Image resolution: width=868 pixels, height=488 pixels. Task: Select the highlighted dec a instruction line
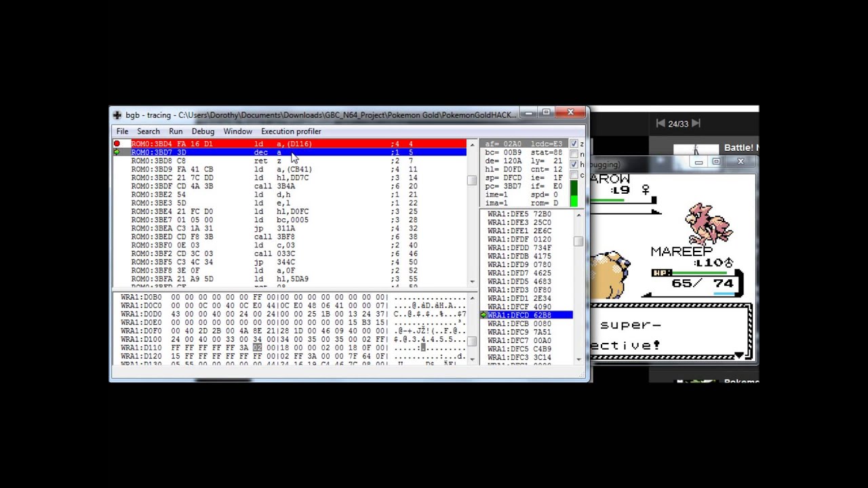298,152
